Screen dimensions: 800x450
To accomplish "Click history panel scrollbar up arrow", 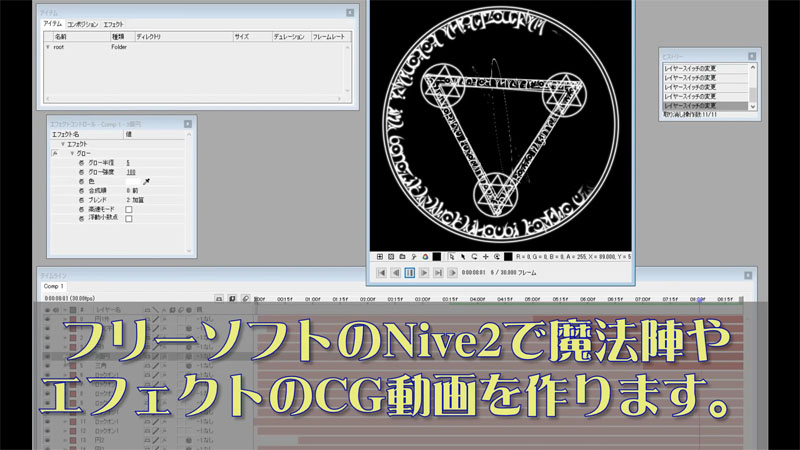I will 753,67.
